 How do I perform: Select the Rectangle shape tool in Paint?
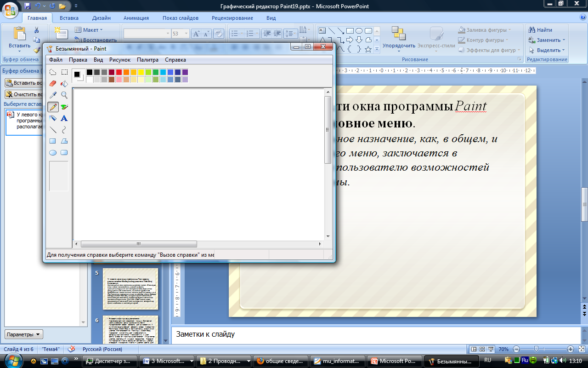click(x=53, y=141)
